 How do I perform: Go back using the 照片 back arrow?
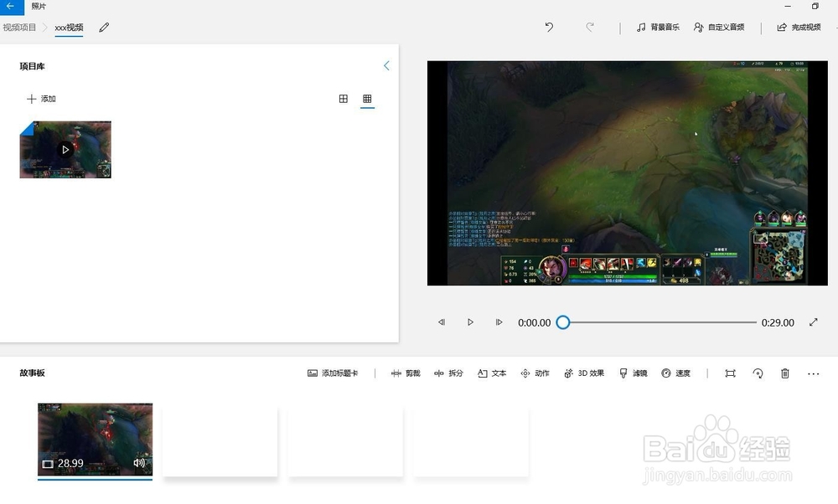(x=11, y=6)
